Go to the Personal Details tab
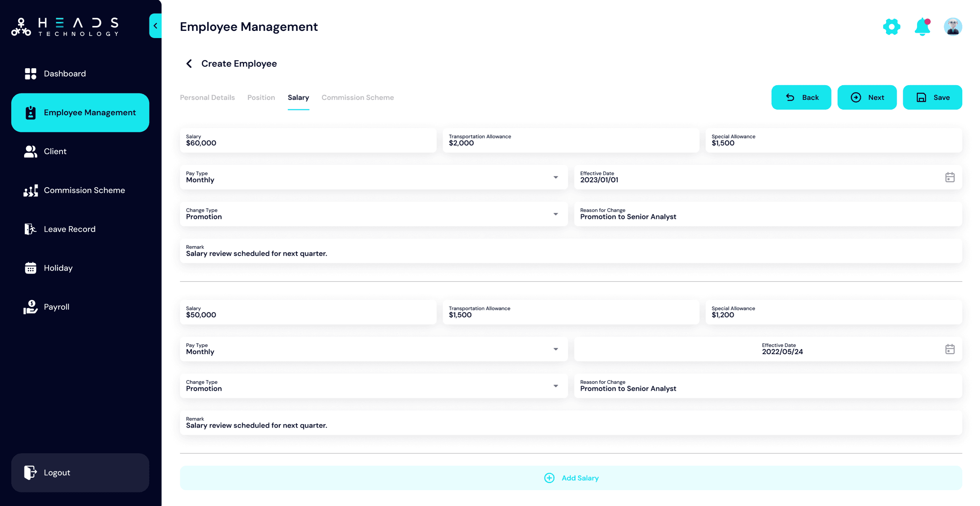The width and height of the screenshot is (980, 506). pos(207,98)
